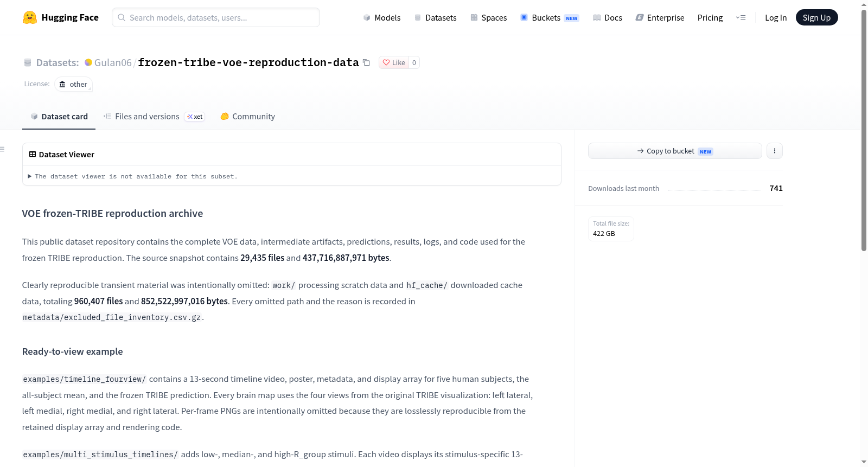
Task: Expand the 'dataset viewer is not available' message
Action: (x=133, y=176)
